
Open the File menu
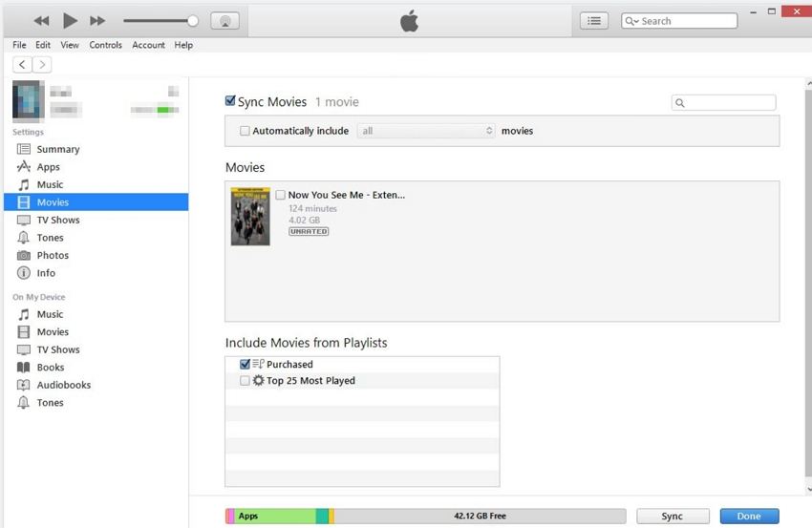coord(19,45)
